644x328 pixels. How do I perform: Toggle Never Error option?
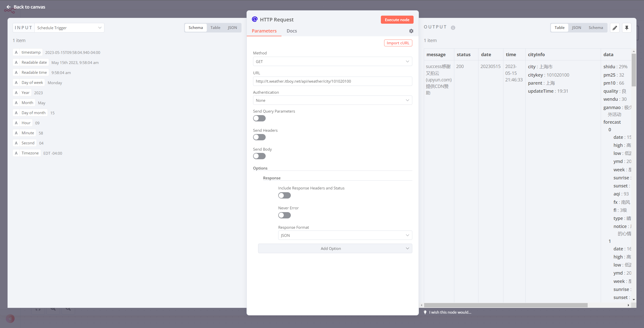pos(284,215)
